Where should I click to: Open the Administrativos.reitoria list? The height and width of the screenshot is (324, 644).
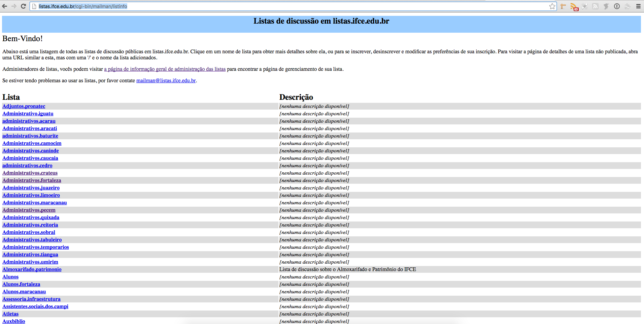[30, 225]
